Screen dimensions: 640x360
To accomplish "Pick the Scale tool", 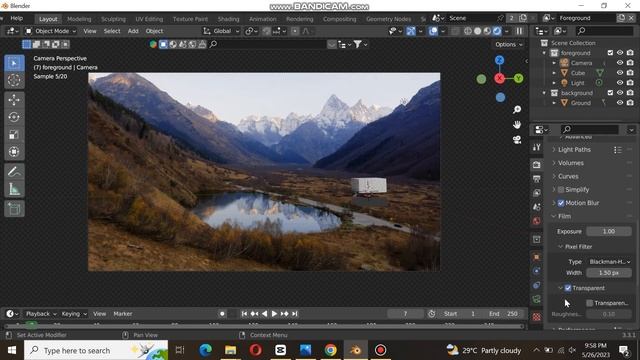I will coord(14,134).
